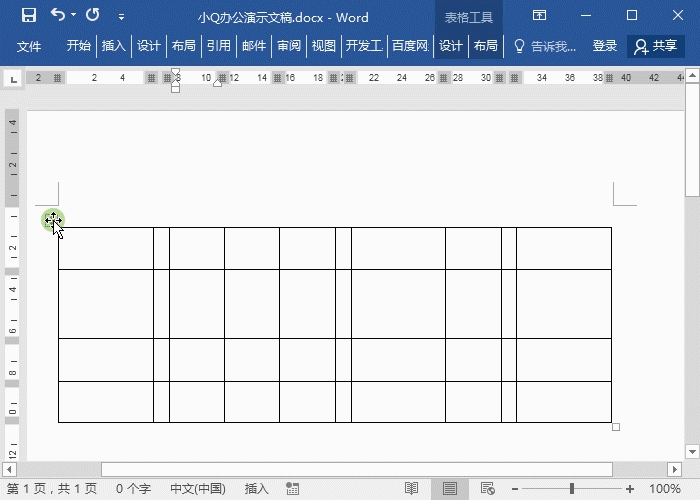Click the bottom-right table cell
The width and height of the screenshot is (700, 500).
(564, 402)
